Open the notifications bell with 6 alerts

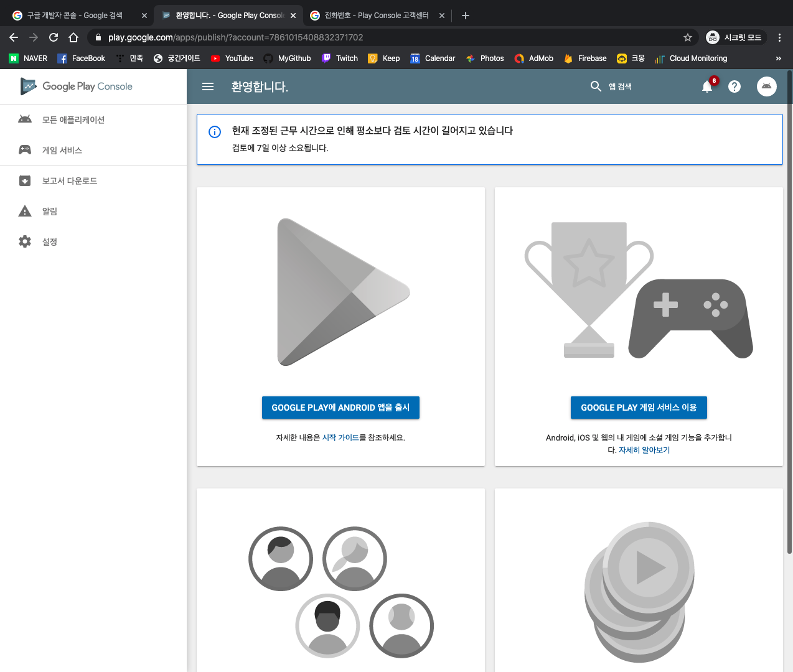coord(707,86)
